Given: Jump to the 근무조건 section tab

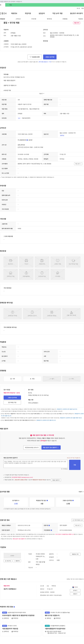Looking at the screenshot, I should pos(18,19).
